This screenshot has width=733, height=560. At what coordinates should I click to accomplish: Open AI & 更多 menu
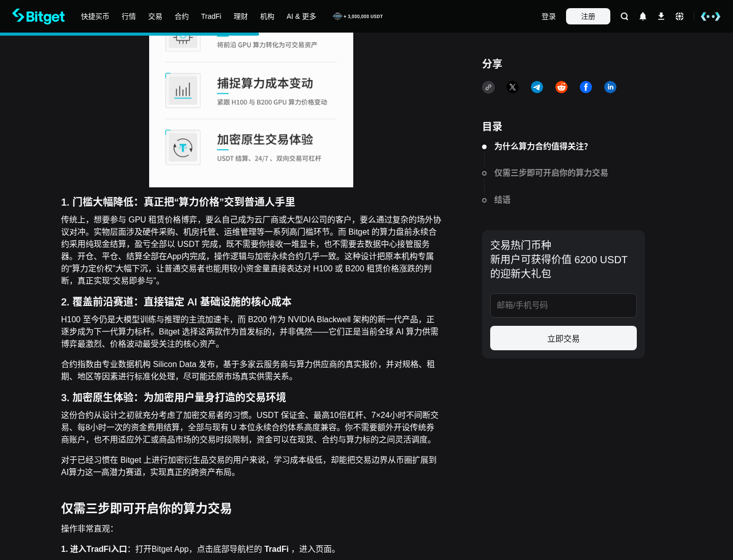301,16
